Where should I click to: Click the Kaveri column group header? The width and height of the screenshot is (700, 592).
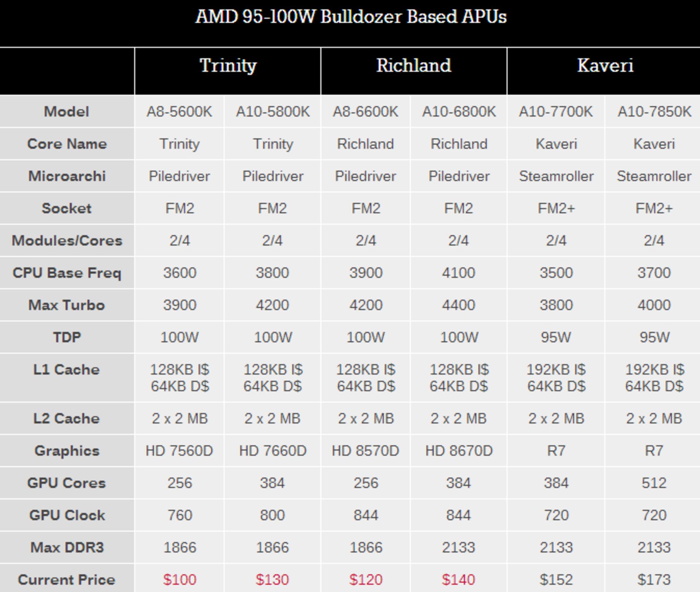[605, 66]
